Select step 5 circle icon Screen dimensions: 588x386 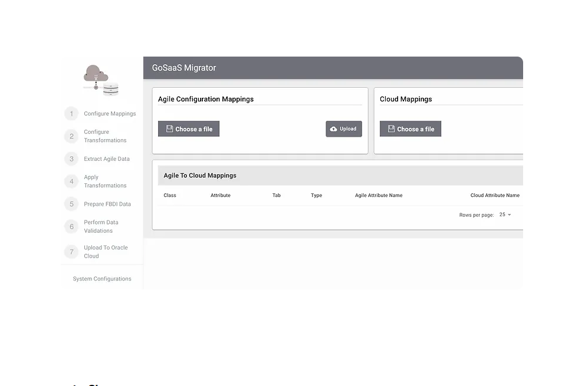coord(71,204)
